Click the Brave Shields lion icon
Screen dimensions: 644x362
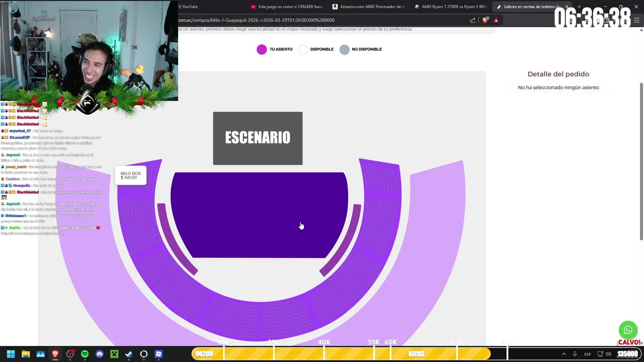[485, 20]
